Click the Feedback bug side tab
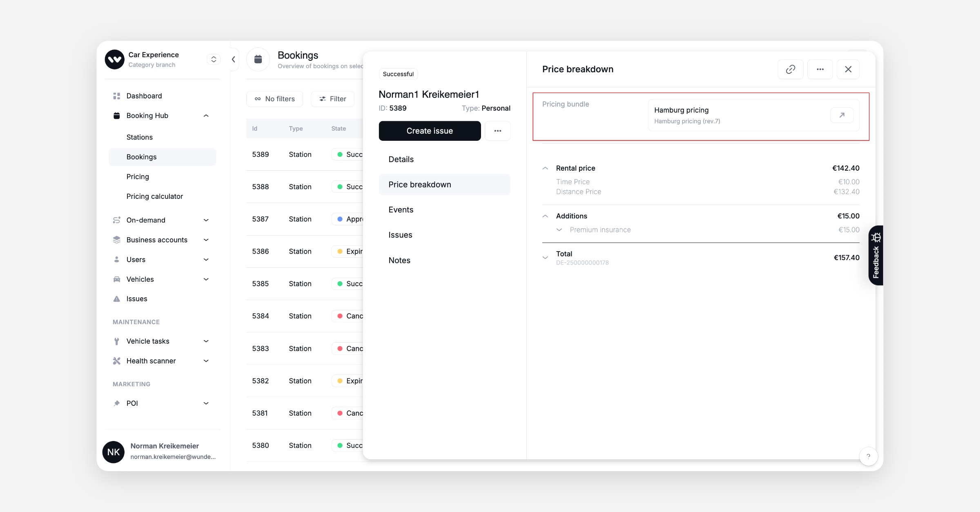Screen dimensions: 980x512 click(875, 255)
